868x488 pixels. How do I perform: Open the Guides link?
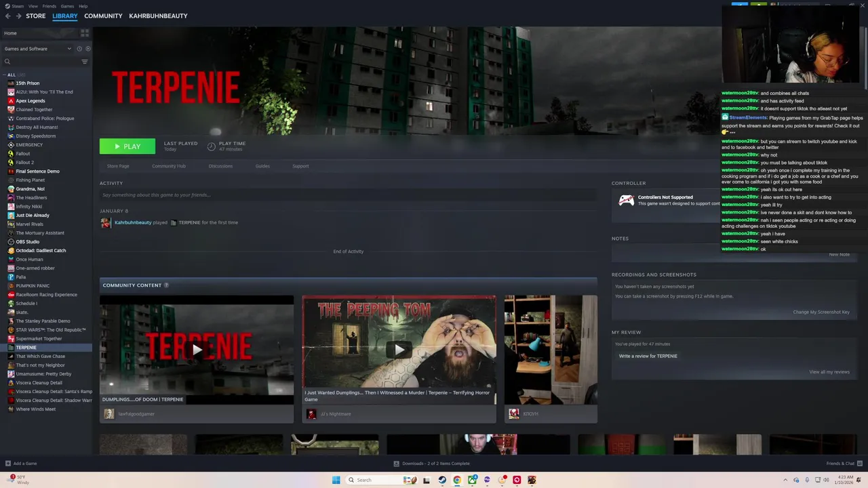pos(262,166)
